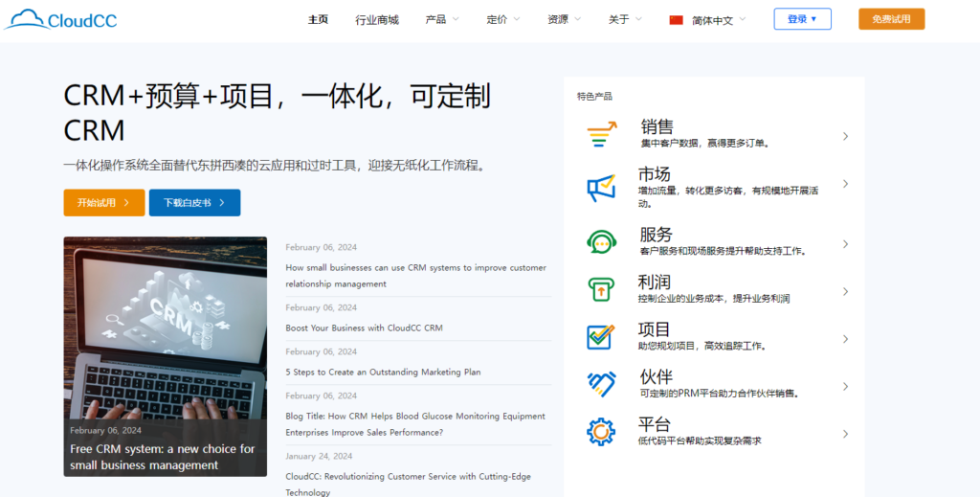
Task: Click the 项目 checkmark icon
Action: [x=601, y=337]
